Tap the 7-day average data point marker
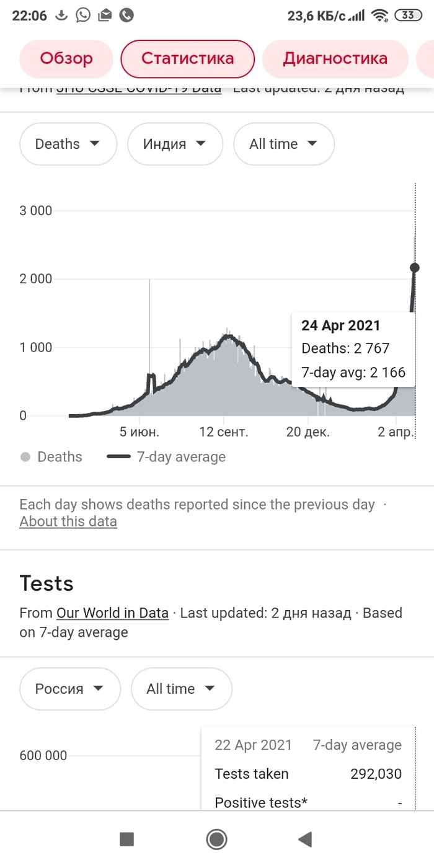The width and height of the screenshot is (434, 868). pyautogui.click(x=415, y=268)
